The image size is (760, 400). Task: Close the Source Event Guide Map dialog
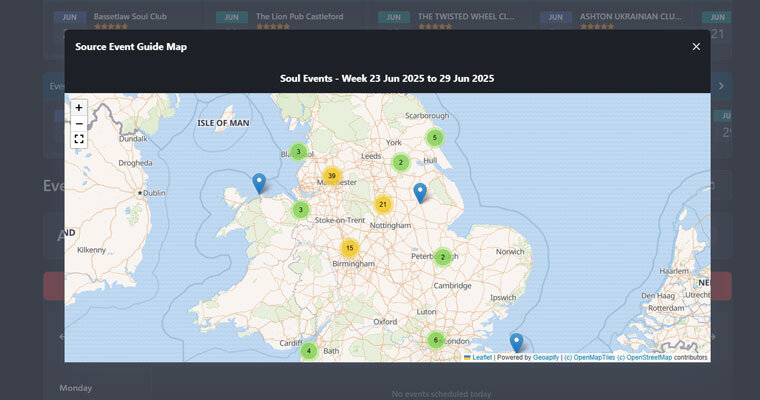coord(696,47)
